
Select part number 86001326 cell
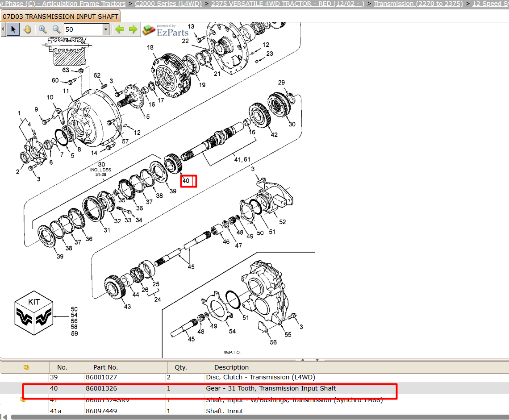pos(101,388)
